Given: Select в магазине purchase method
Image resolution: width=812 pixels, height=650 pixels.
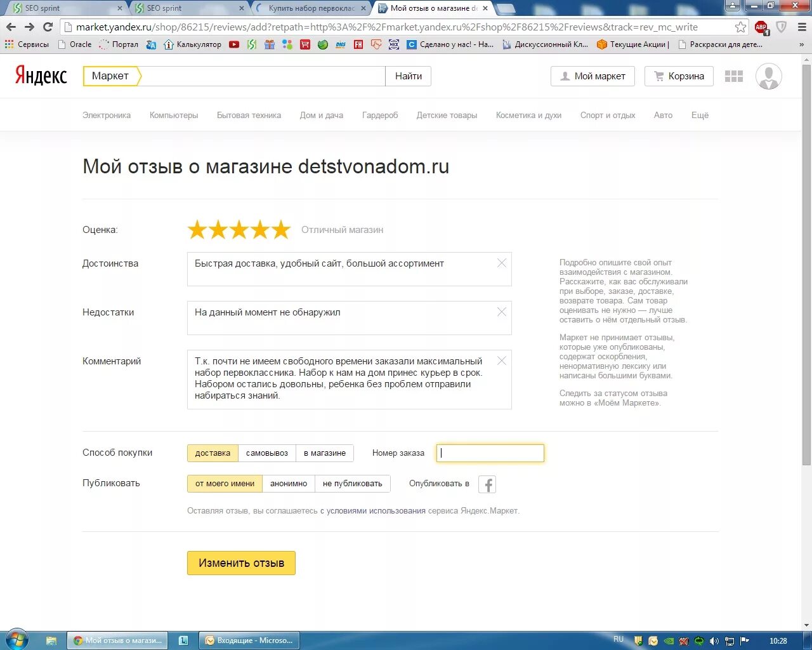Looking at the screenshot, I should pyautogui.click(x=325, y=453).
